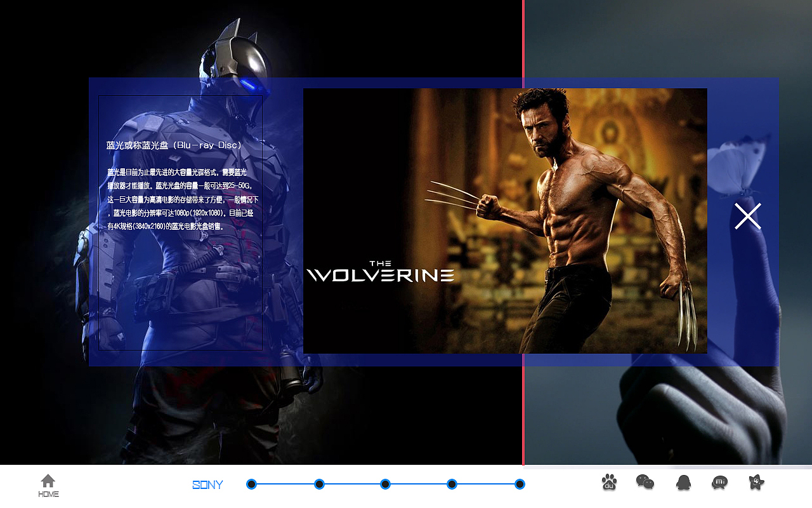
Task: Open the Qzone smiling star icon
Action: coord(756,483)
